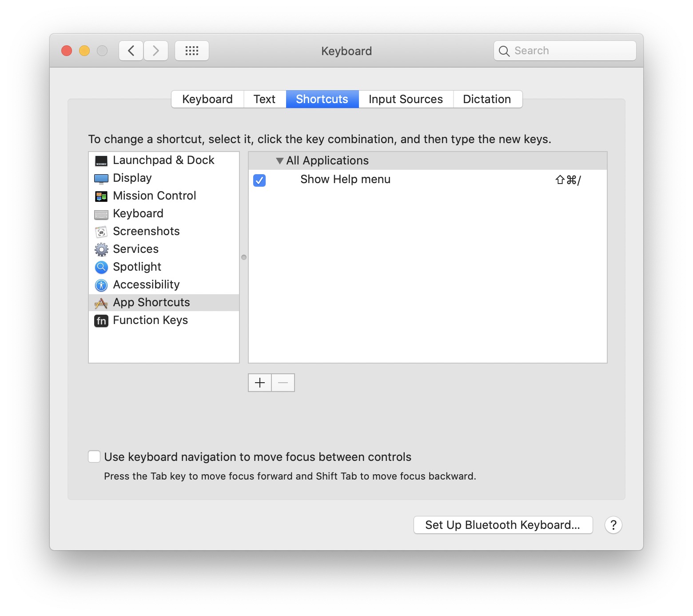
Task: Switch to the Text tab
Action: [264, 99]
